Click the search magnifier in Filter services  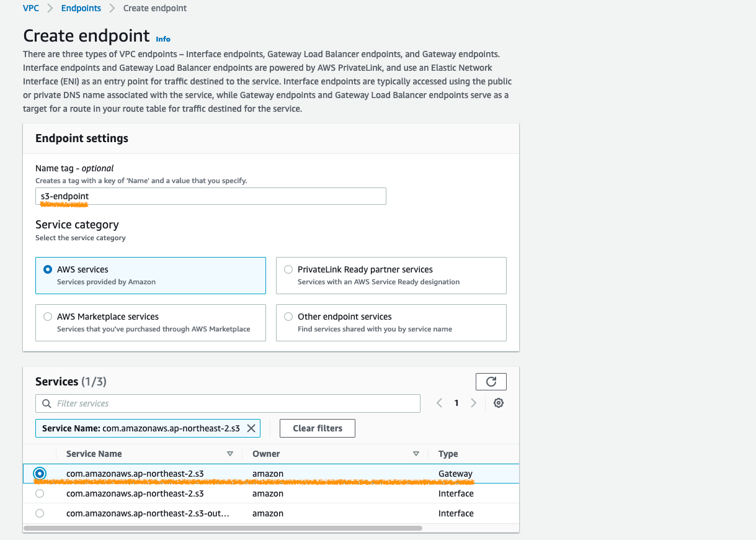coord(47,403)
